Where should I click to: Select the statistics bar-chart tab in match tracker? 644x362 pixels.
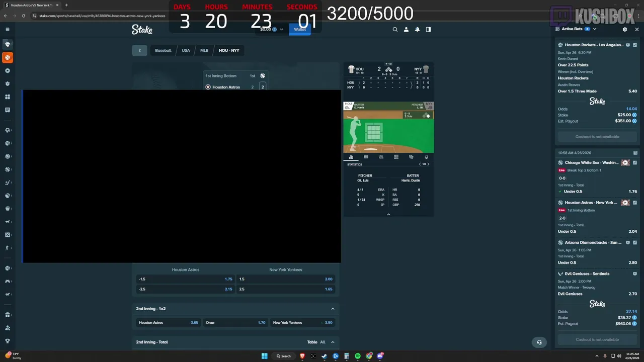[x=351, y=157]
